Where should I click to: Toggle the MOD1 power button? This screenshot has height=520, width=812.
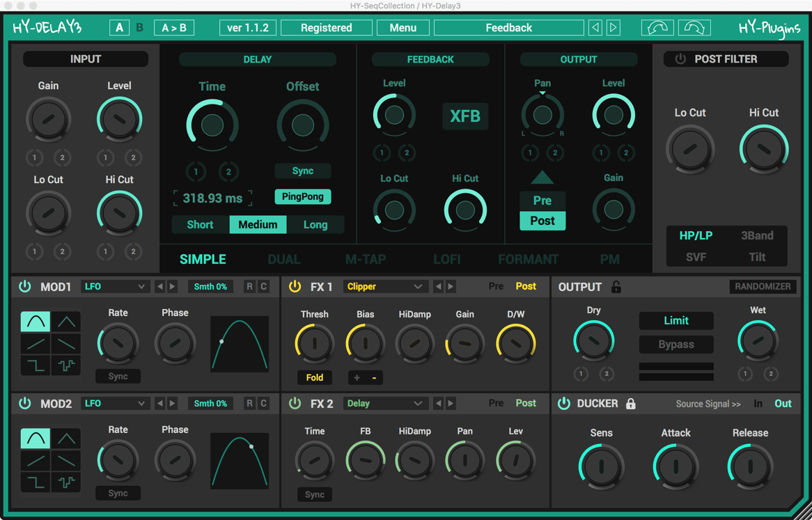tap(25, 287)
